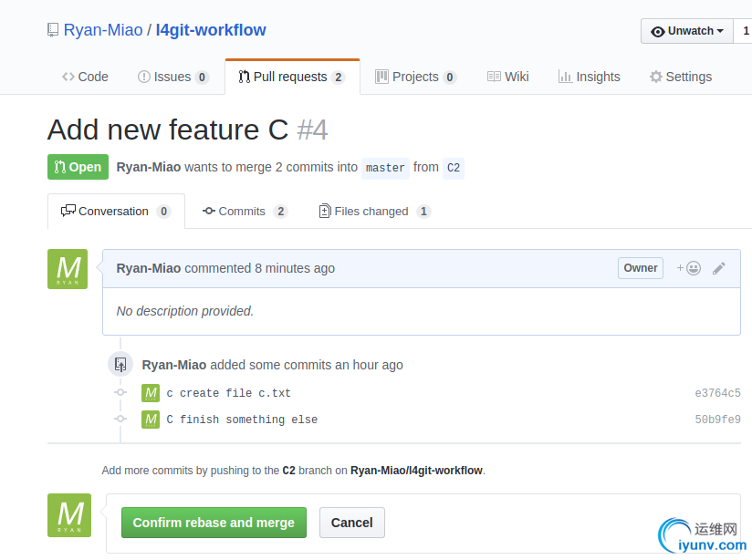Click the large Ryan avatar beside the comment
752x560 pixels.
click(68, 269)
